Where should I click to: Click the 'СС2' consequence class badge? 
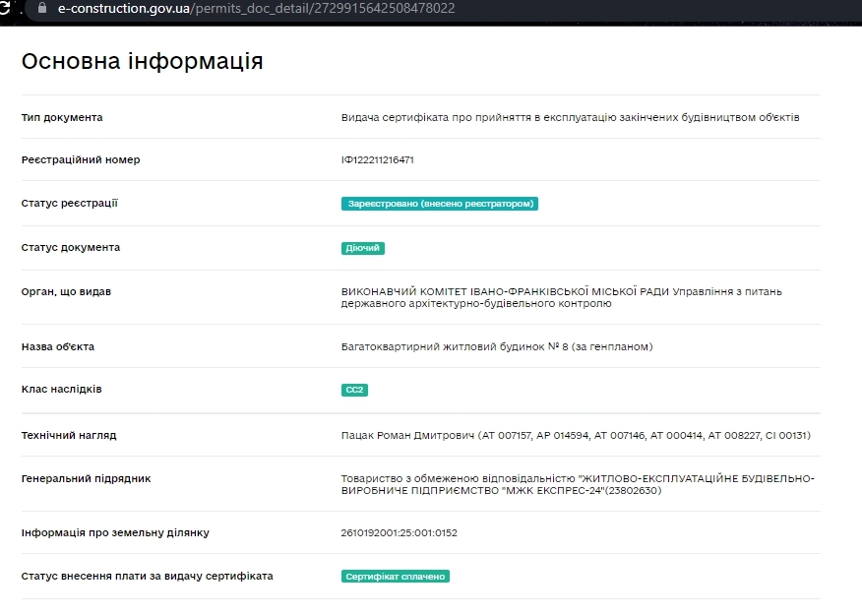(x=354, y=390)
